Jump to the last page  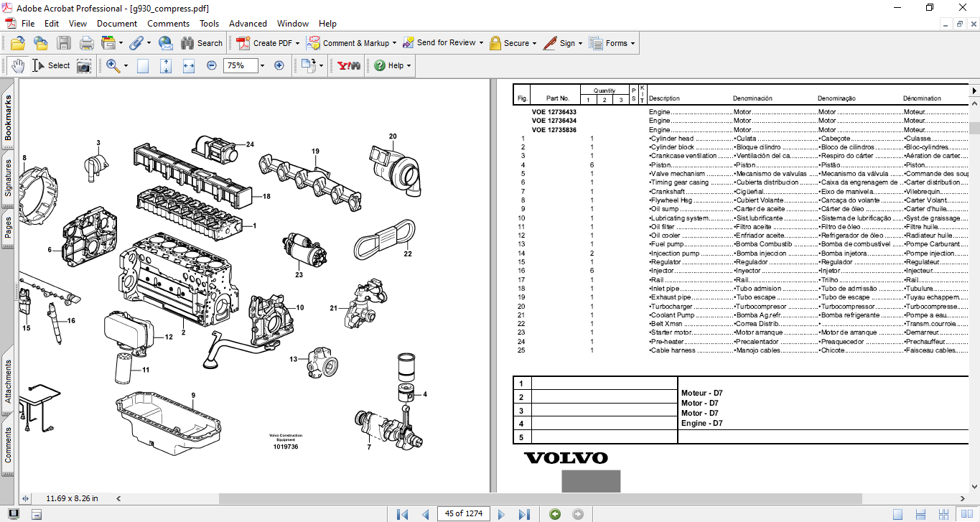coord(524,513)
